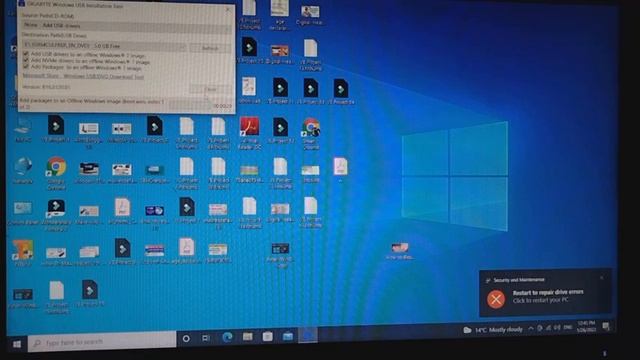Toggle Add NVMe drivers to offline Windows 7 image
Image resolution: width=640 pixels, height=360 pixels.
(x=26, y=60)
